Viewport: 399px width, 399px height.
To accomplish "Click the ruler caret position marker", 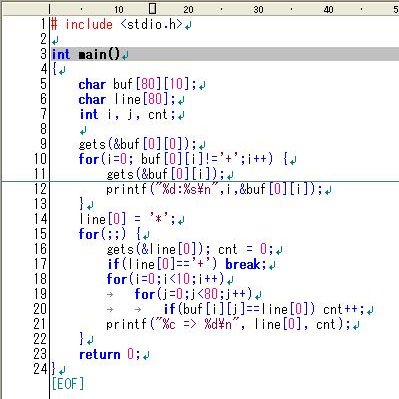I will point(152,8).
